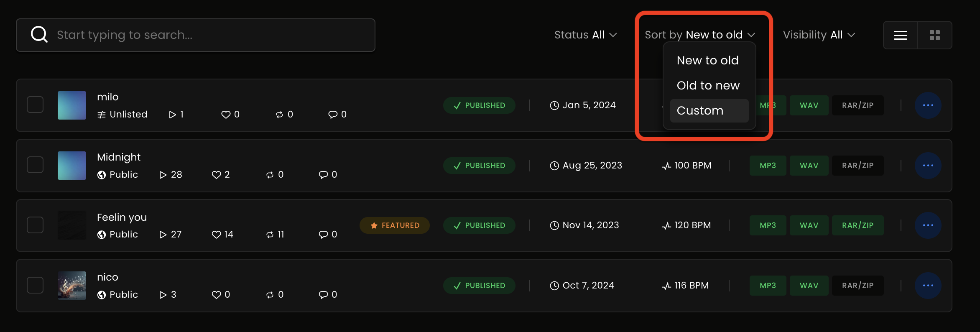Screen dimensions: 980x332
Task: Expand the Visibility filter dropdown
Action: click(x=819, y=35)
